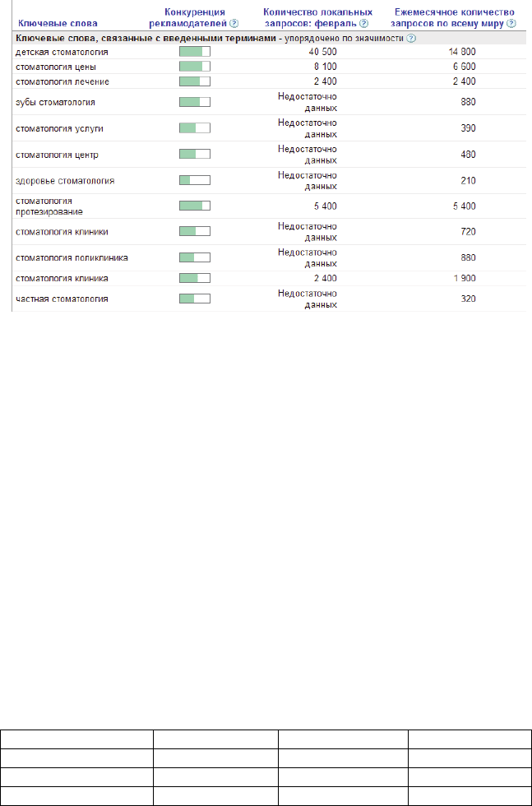Select the "стоматология протезирование" keyword

tap(49, 206)
